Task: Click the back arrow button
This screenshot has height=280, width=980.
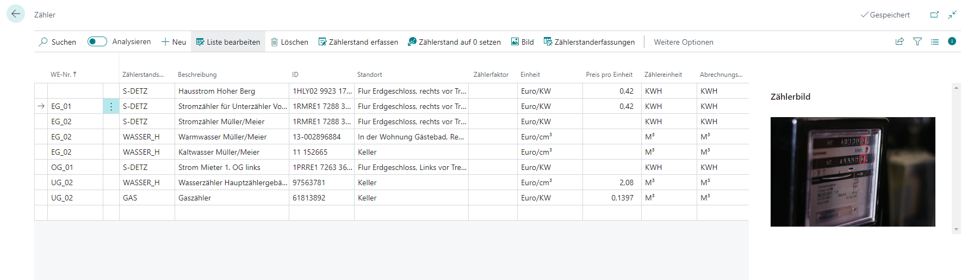Action: click(16, 14)
